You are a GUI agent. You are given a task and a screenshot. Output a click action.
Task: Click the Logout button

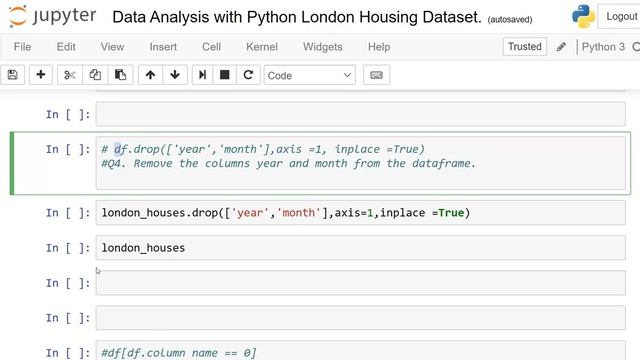(x=620, y=16)
